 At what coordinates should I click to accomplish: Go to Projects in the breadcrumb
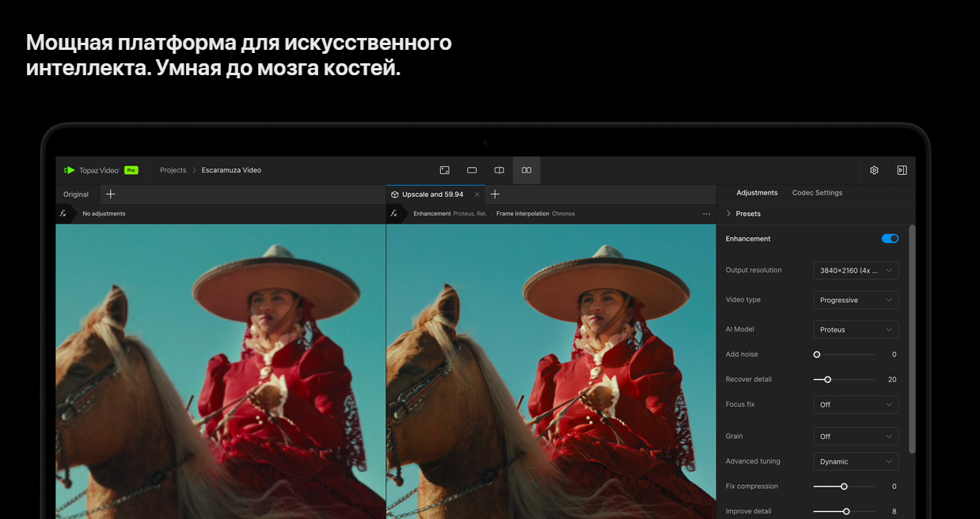173,170
